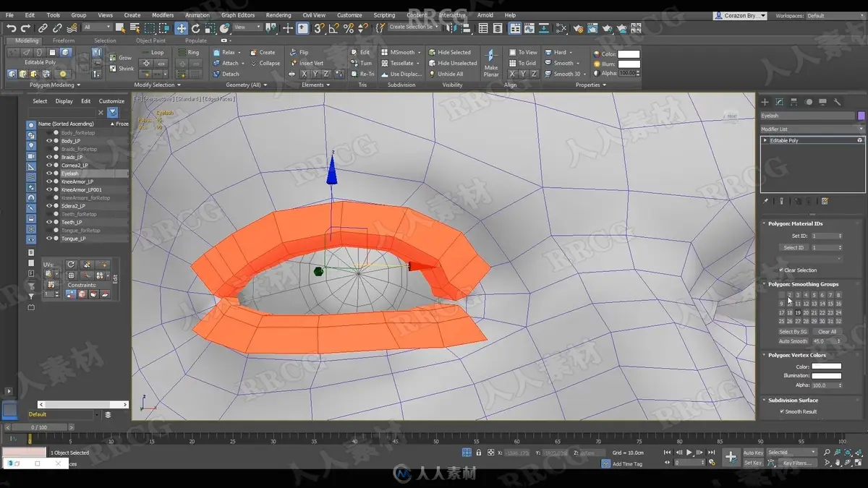Activate the Select and Scale tool
Viewport: 868px width, 488px height.
click(210, 28)
